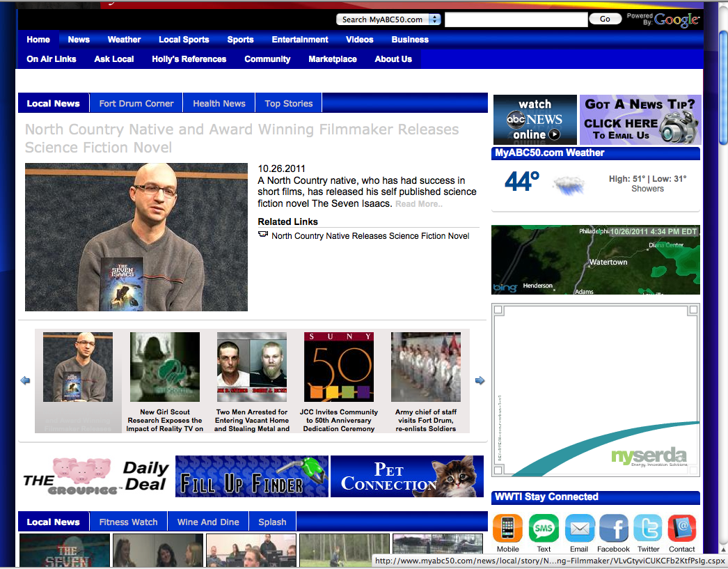Click the Email envelope icon

click(579, 529)
